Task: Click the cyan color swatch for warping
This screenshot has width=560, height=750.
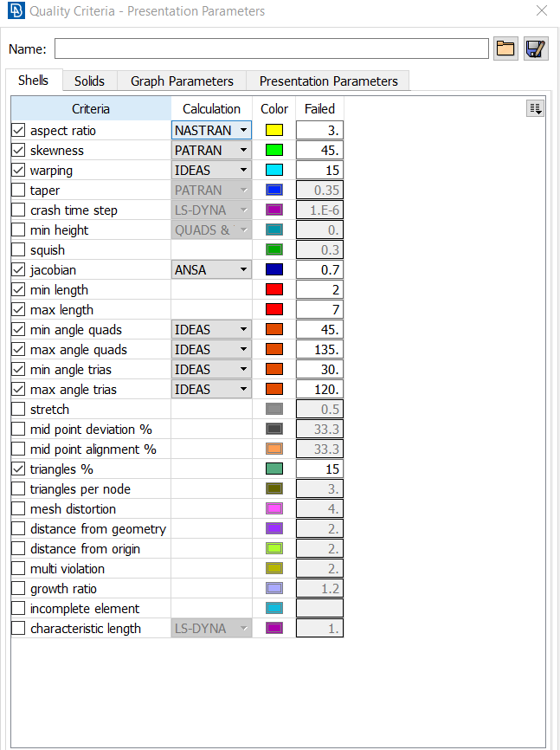Action: pyautogui.click(x=274, y=170)
